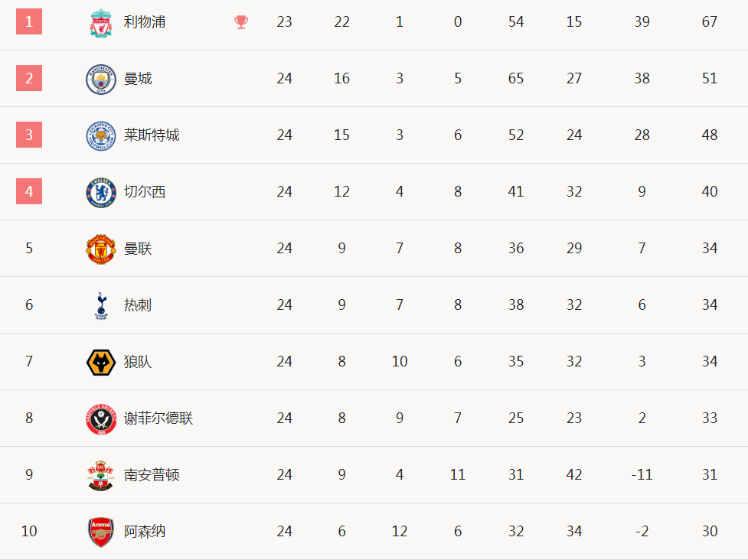Image resolution: width=748 pixels, height=560 pixels.
Task: Click the Tottenham Hotspur crest icon
Action: [100, 305]
